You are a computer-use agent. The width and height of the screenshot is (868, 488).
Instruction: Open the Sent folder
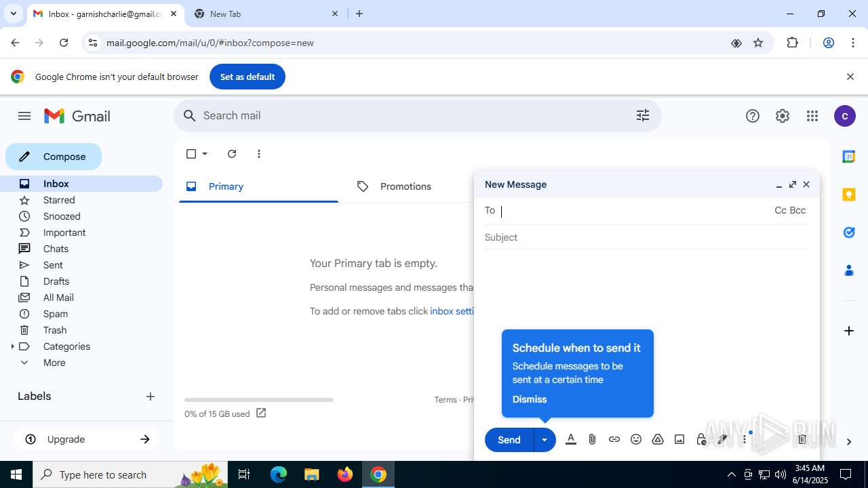click(53, 265)
